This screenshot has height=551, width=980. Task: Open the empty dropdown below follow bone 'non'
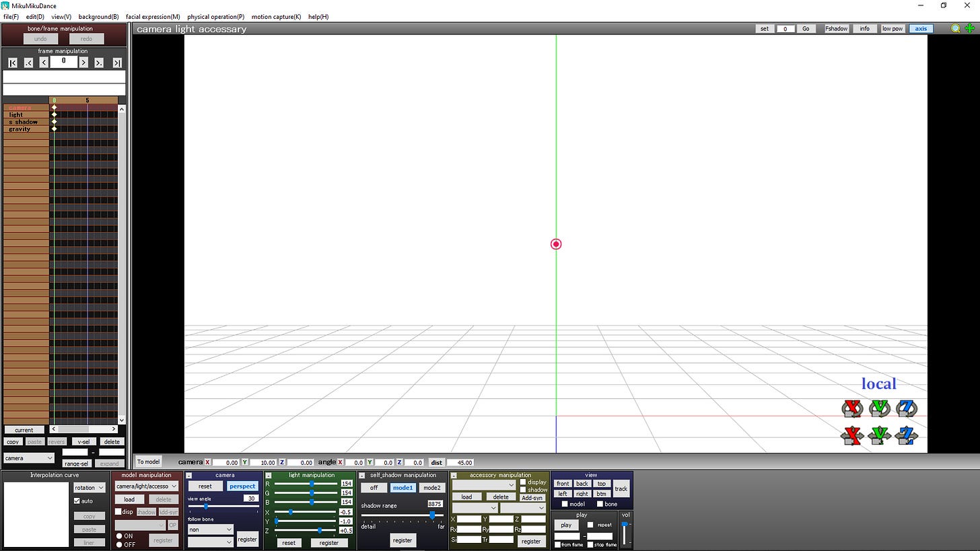[x=210, y=542]
